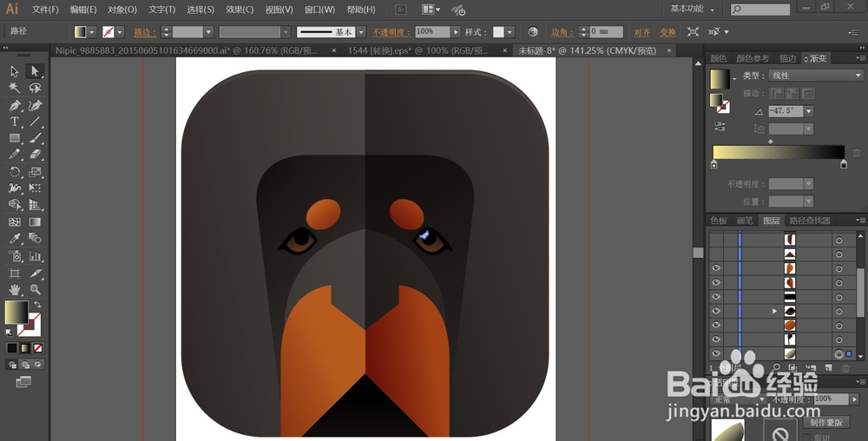Select the Magic Wand tool
868x441 pixels.
coord(15,88)
